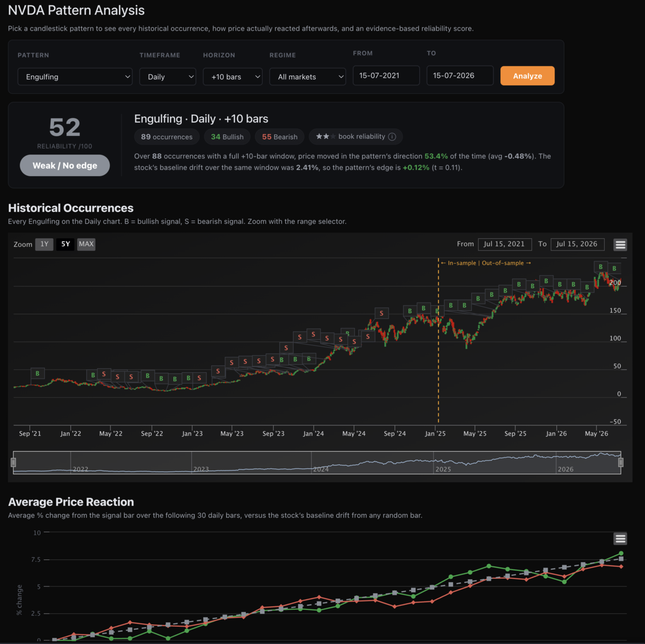This screenshot has width=645, height=644.
Task: Click the book reliability info icon
Action: coord(392,137)
